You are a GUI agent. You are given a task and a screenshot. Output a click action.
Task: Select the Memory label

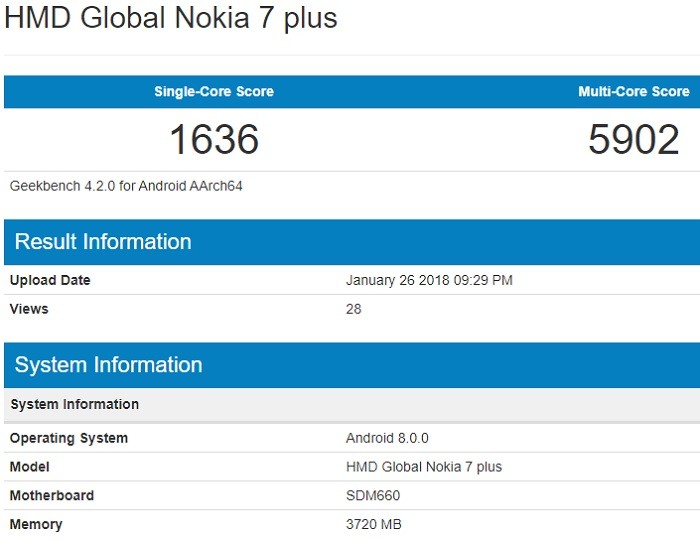pos(36,524)
